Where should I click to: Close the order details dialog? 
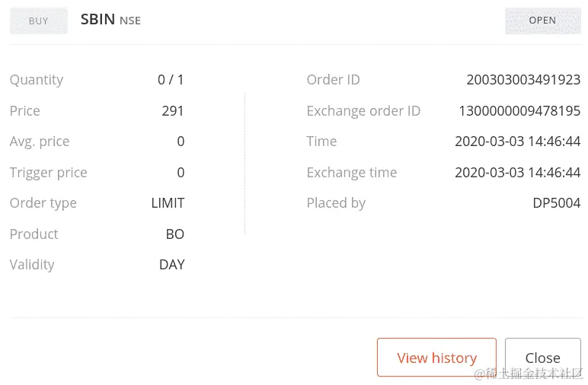[x=542, y=358]
